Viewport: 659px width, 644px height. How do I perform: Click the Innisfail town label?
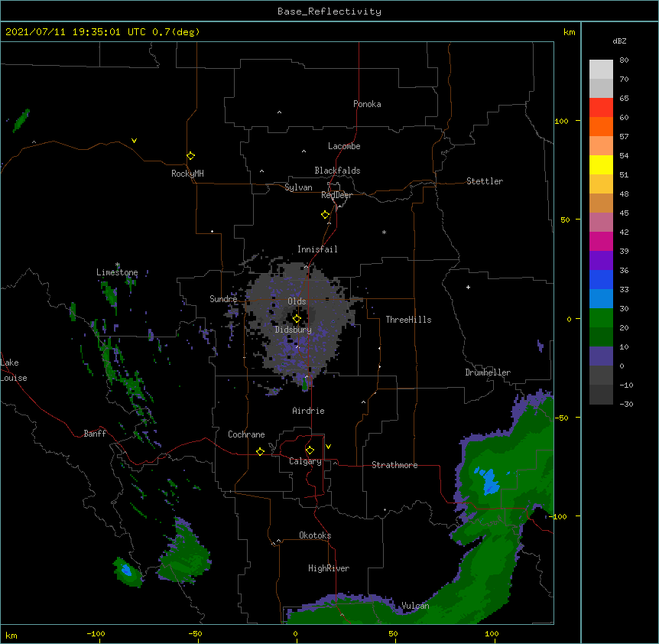click(317, 249)
